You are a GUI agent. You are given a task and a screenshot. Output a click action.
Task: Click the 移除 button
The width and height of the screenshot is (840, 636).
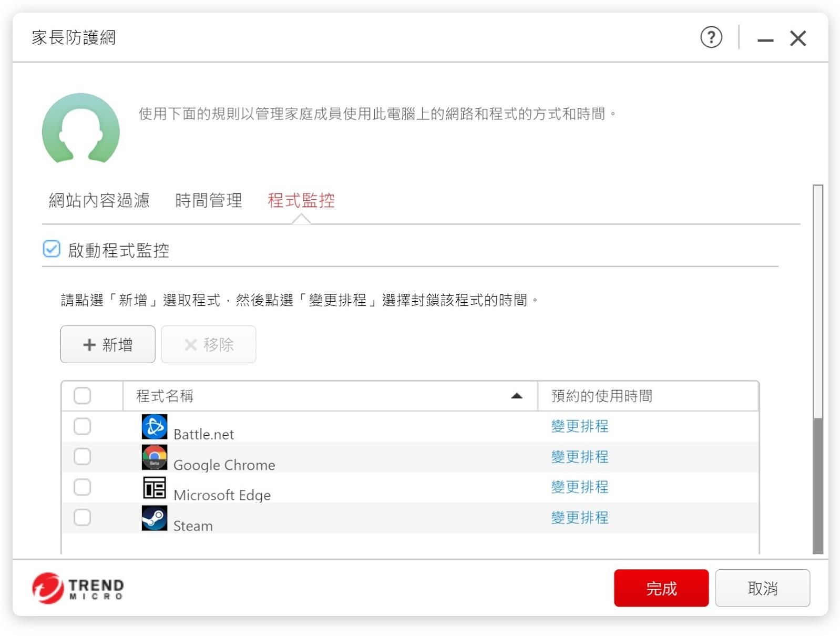(209, 344)
